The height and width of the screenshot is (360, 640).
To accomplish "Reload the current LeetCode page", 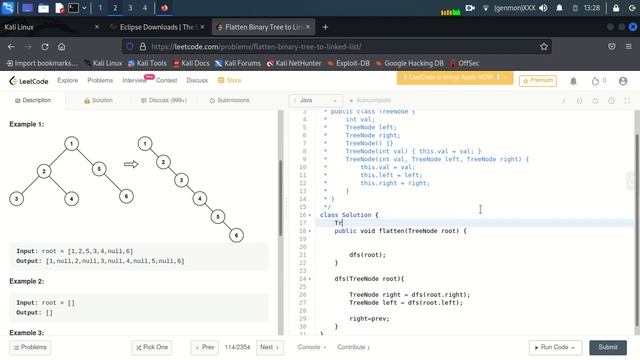I will click(45, 47).
